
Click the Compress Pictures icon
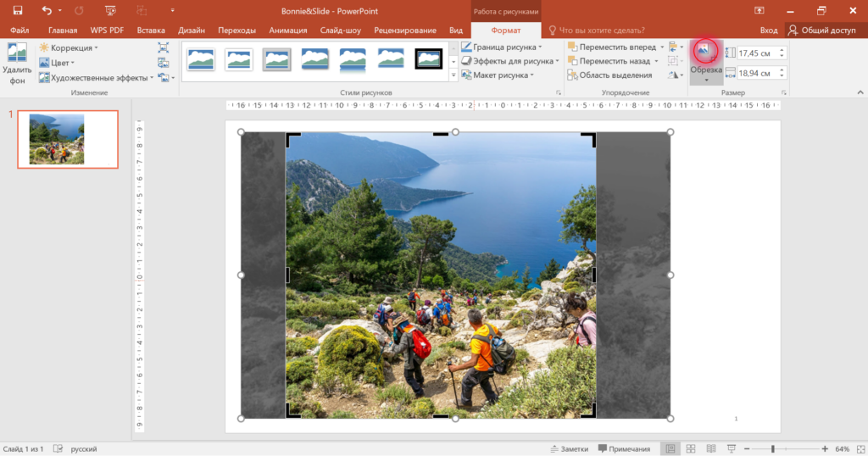coord(164,47)
